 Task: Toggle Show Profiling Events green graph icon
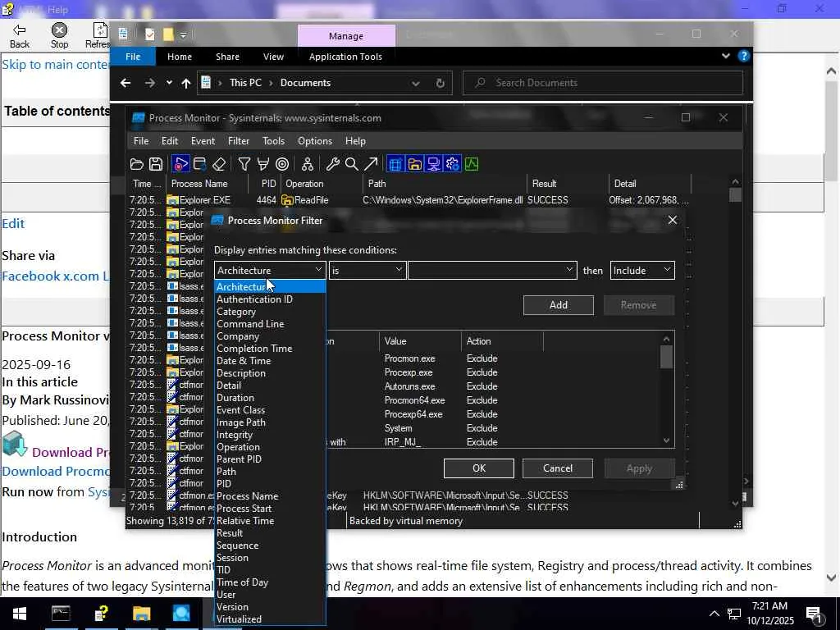472,164
